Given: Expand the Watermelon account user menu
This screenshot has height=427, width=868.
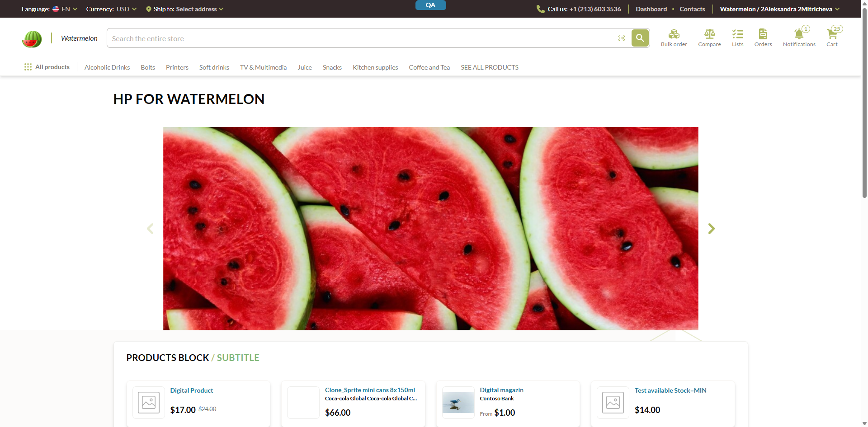Looking at the screenshot, I should (779, 9).
